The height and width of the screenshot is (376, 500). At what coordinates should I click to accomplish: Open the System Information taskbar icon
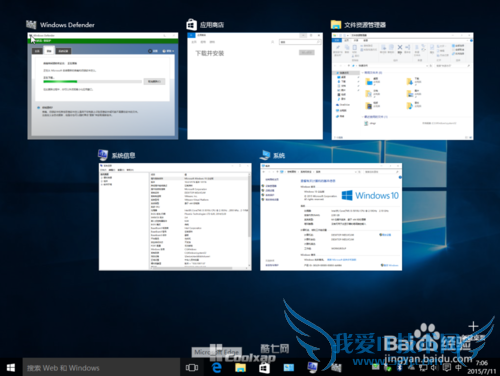(312, 367)
